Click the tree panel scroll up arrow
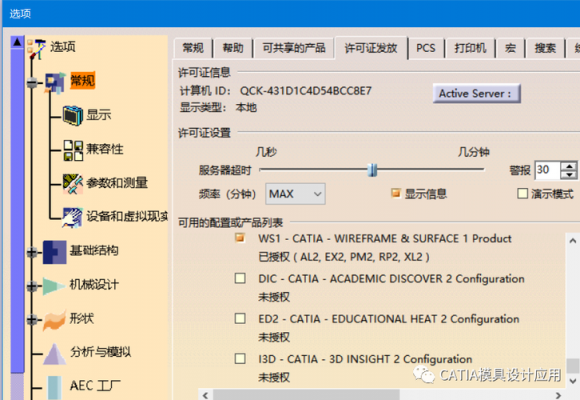The image size is (580, 400). tap(17, 42)
